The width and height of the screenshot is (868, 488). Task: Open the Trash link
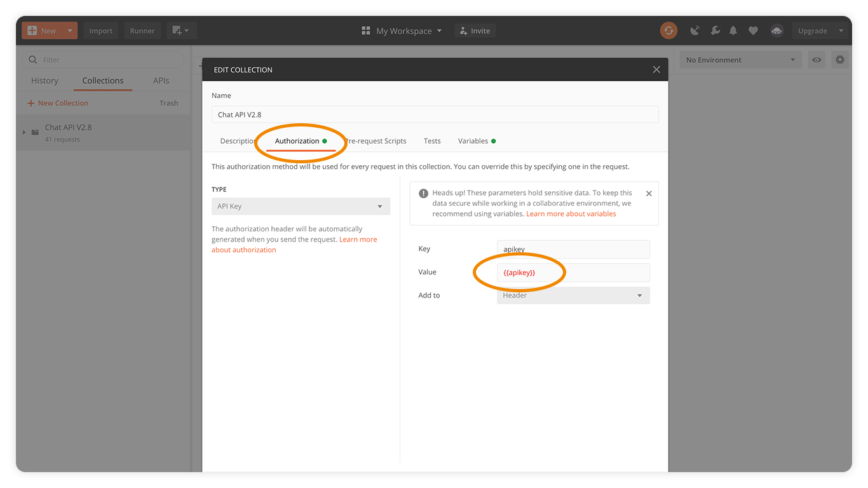tap(169, 103)
